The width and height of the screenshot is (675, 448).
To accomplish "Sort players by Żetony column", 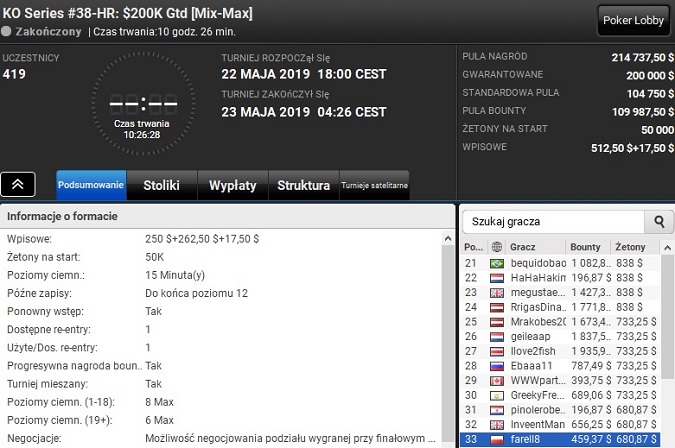I will pyautogui.click(x=635, y=247).
